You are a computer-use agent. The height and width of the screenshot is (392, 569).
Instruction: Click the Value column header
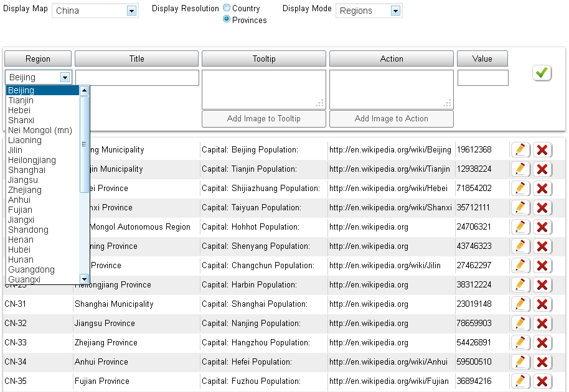482,58
